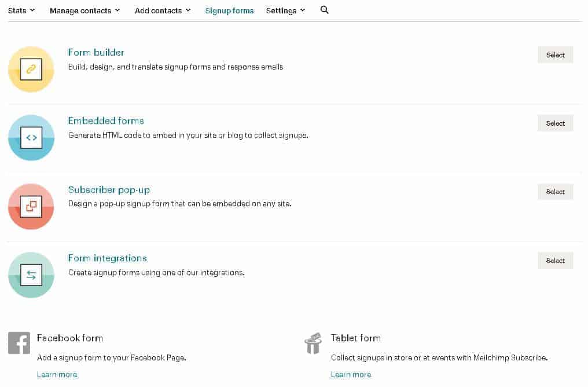
Task: Open the Settings dropdown menu
Action: coord(285,10)
